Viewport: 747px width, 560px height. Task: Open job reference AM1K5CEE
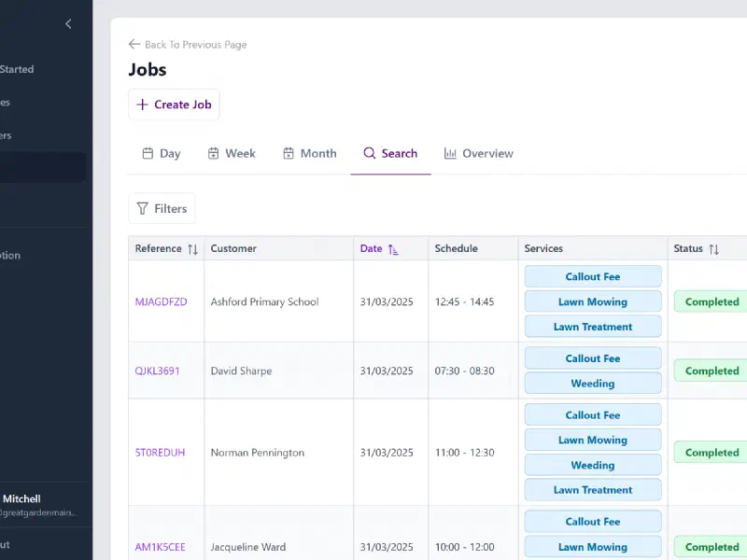160,547
